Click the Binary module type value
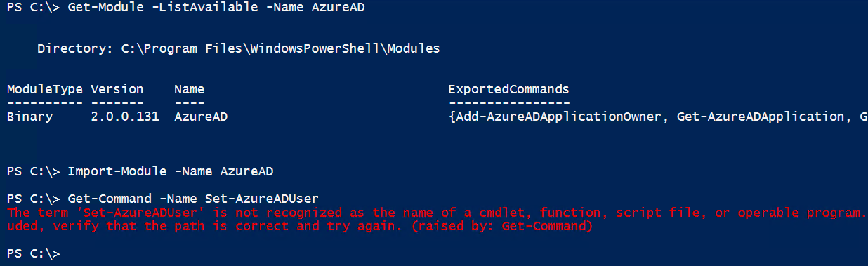The width and height of the screenshot is (868, 266). 29,117
